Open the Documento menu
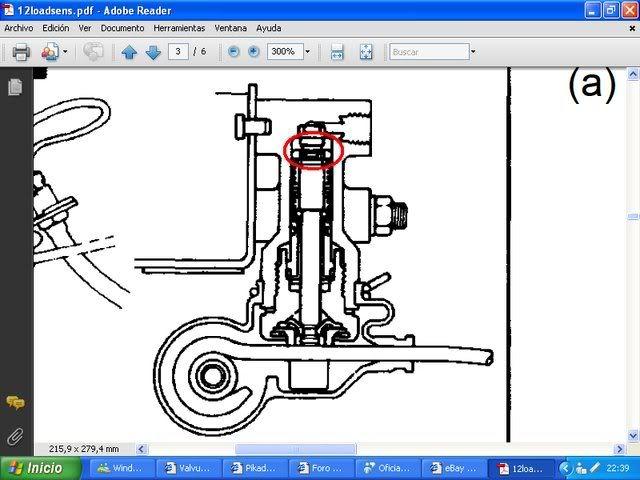Image resolution: width=640 pixels, height=480 pixels. (x=122, y=28)
